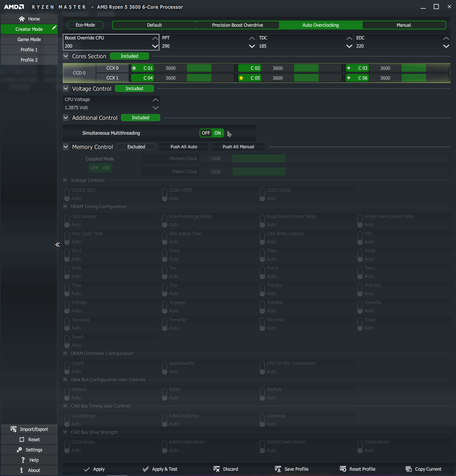The image size is (456, 476).
Task: Collapse the Additional Control section chevron
Action: [x=66, y=118]
